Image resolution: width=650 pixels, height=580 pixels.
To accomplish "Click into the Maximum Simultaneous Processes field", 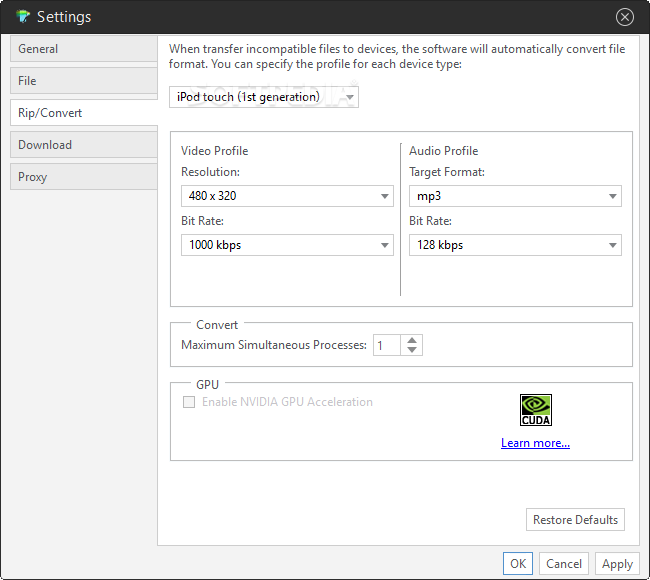I will [386, 345].
